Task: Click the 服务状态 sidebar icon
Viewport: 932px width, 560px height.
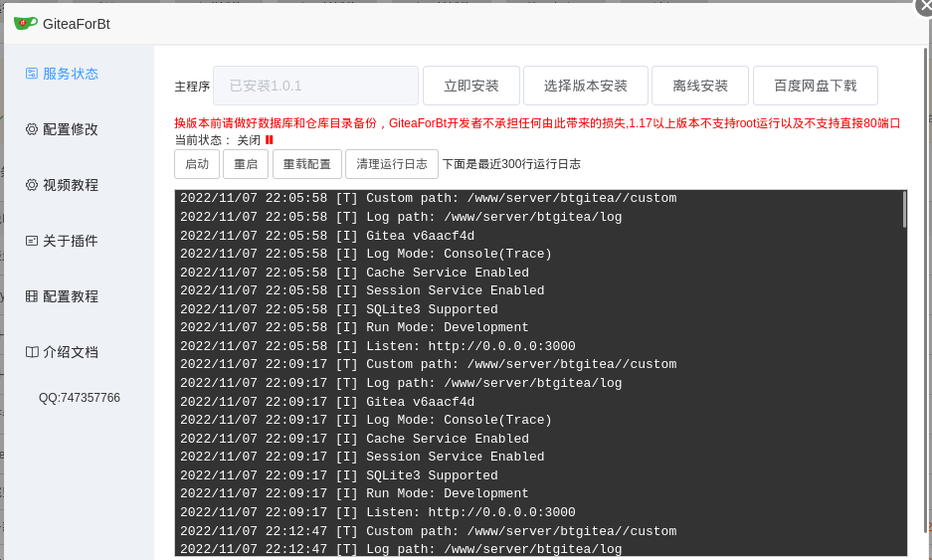Action: pyautogui.click(x=32, y=74)
